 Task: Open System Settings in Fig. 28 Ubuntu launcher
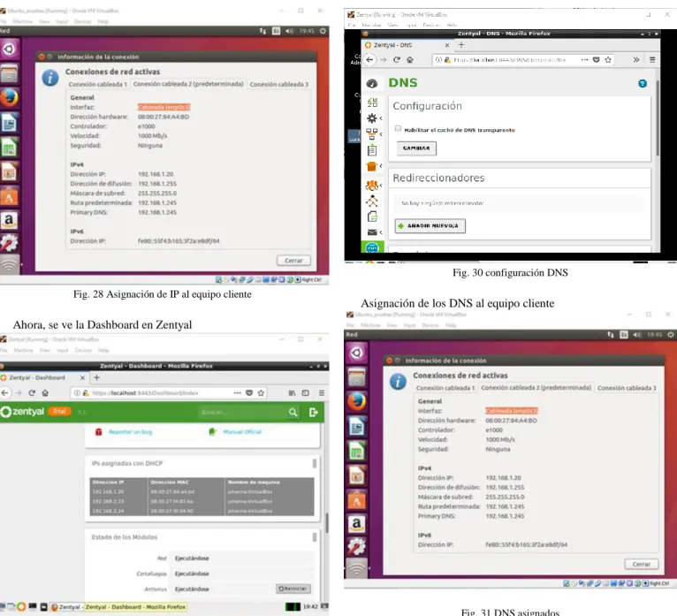coord(9,243)
